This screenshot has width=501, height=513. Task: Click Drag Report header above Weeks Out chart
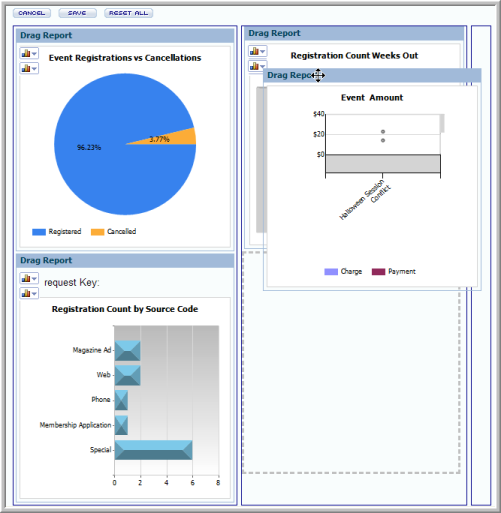tap(354, 33)
